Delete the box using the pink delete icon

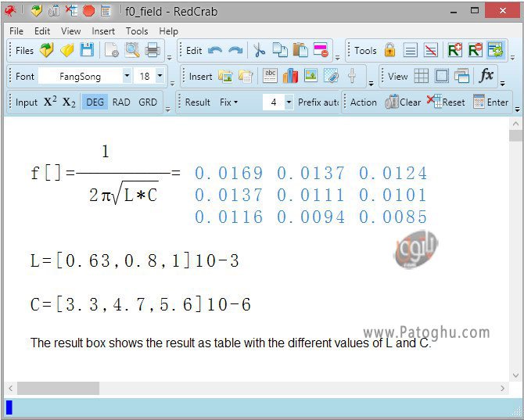(x=321, y=51)
